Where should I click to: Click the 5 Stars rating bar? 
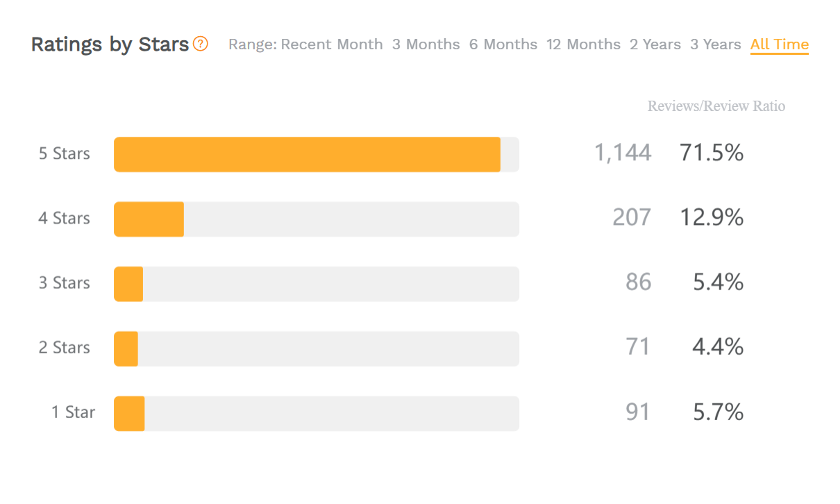pyautogui.click(x=316, y=154)
